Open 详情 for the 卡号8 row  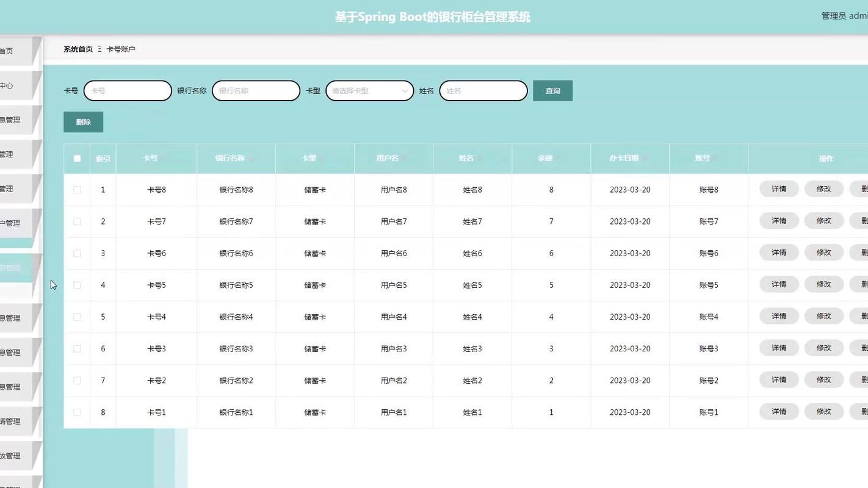click(778, 189)
